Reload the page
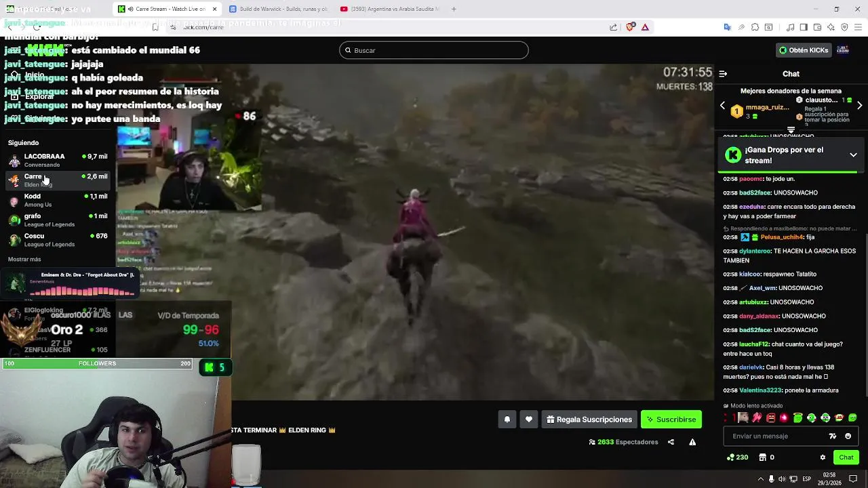This screenshot has width=868, height=488. coord(37,27)
